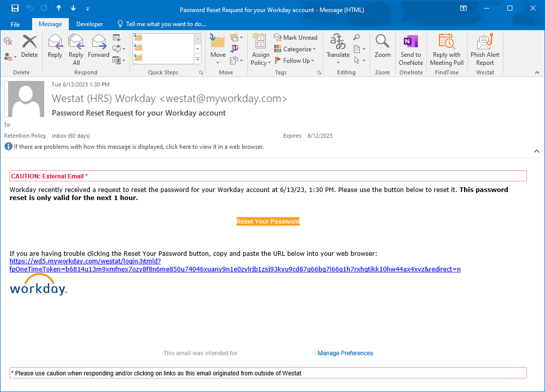The width and height of the screenshot is (545, 392).
Task: Click the Reply with Meeting icon
Action: 117,38
